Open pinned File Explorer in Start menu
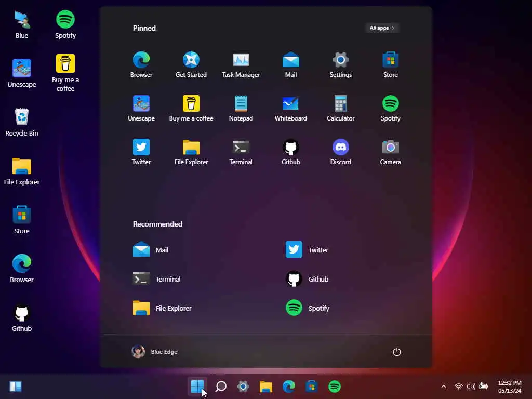The image size is (532, 399). click(191, 152)
